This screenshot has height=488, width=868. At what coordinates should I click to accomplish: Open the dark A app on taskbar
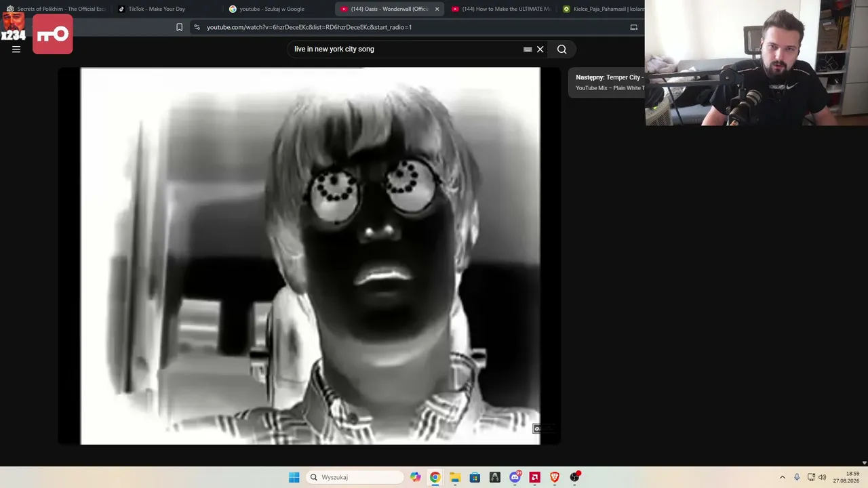[495, 477]
